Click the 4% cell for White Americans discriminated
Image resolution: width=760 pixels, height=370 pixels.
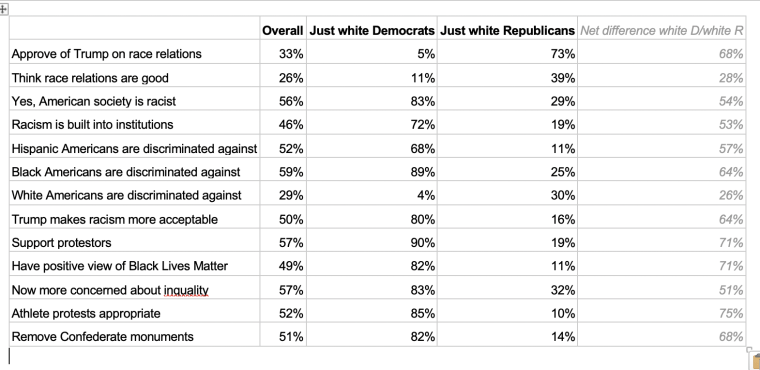pyautogui.click(x=372, y=195)
